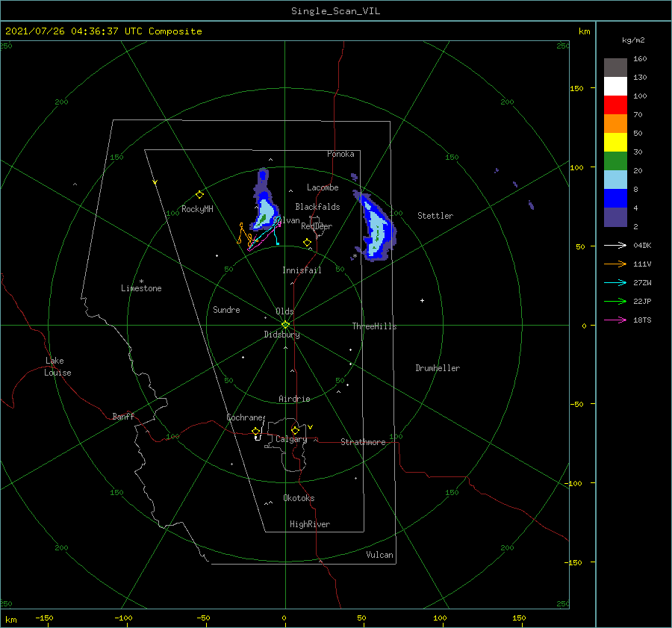Screen dimensions: 672x628
Task: Select the green 30 kg/m2 legend swatch
Action: [x=615, y=161]
